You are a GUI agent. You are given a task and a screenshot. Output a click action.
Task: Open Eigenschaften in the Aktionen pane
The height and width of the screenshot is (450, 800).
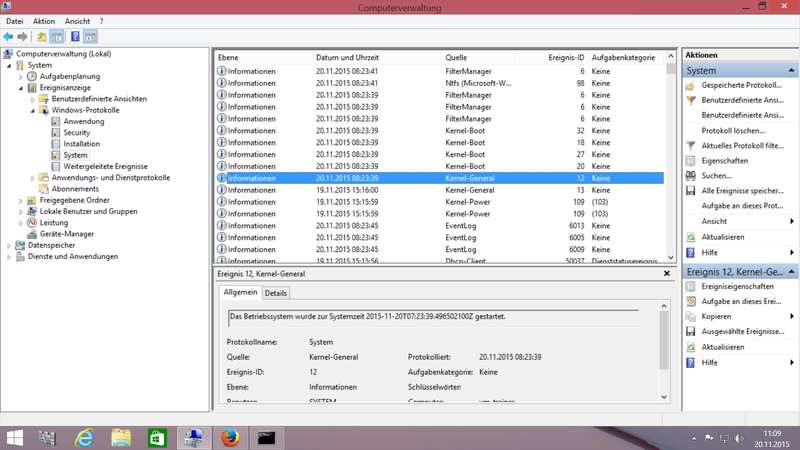coord(724,161)
